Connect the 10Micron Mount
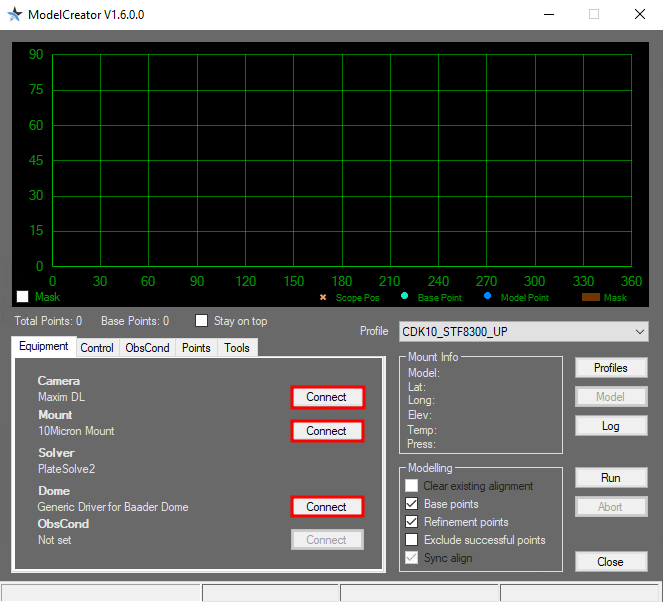 click(x=327, y=431)
